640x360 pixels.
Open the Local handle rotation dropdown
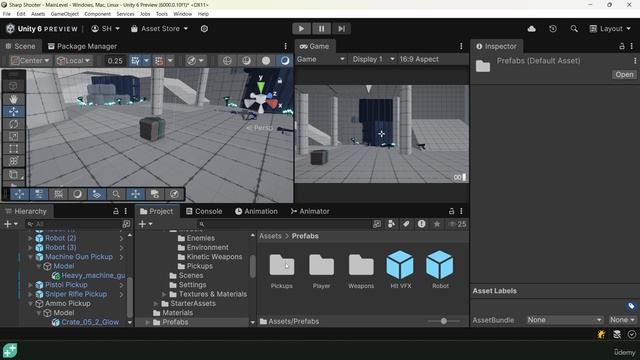pos(73,60)
